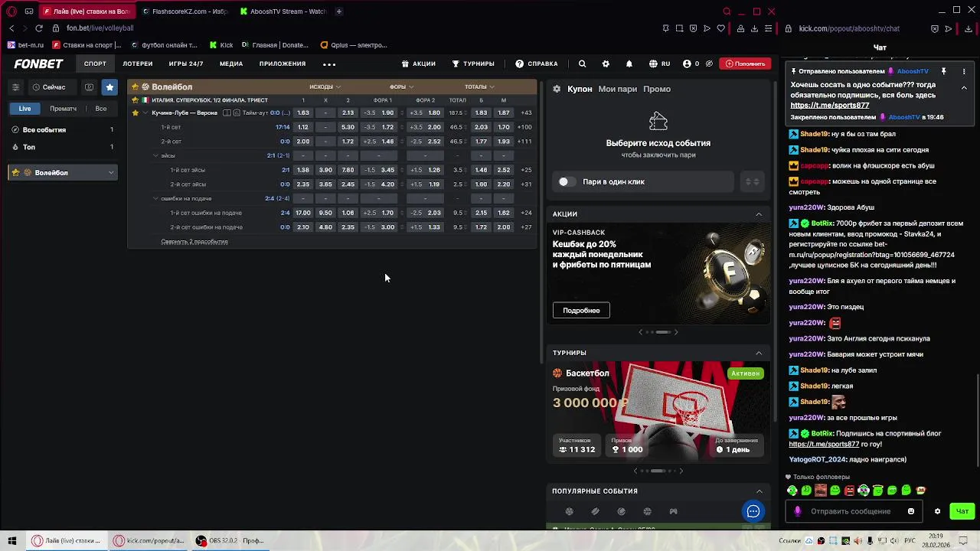Click green Чат send button
Viewport: 980px width, 551px height.
tap(962, 511)
